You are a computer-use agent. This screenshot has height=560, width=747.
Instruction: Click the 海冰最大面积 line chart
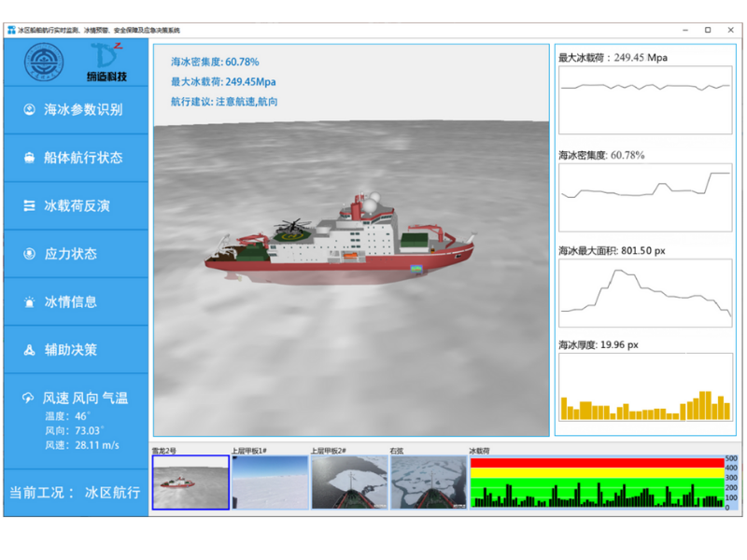645,291
